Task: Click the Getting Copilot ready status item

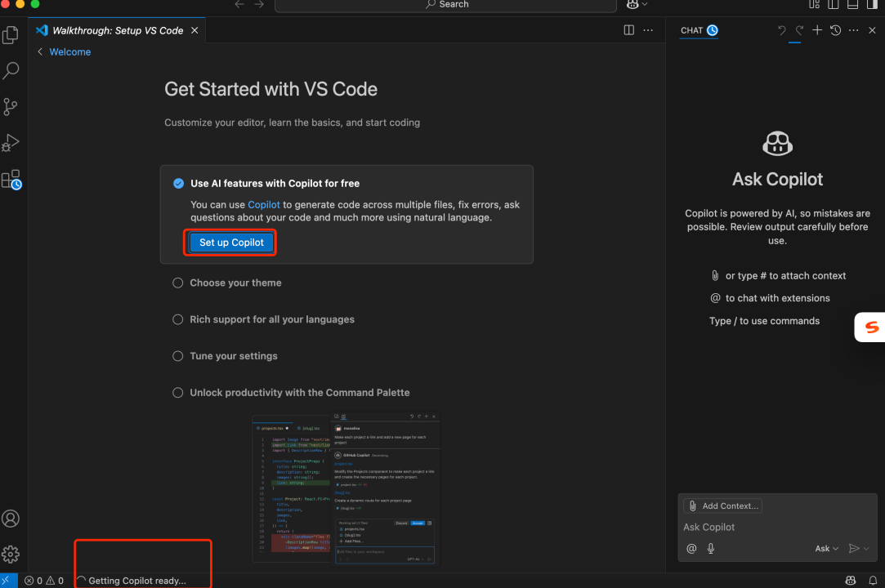Action: click(132, 580)
